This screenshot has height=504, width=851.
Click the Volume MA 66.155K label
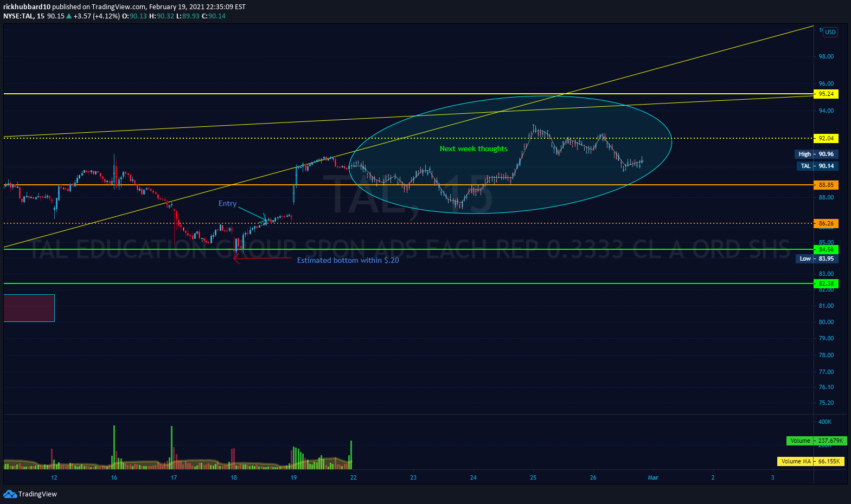pos(811,461)
